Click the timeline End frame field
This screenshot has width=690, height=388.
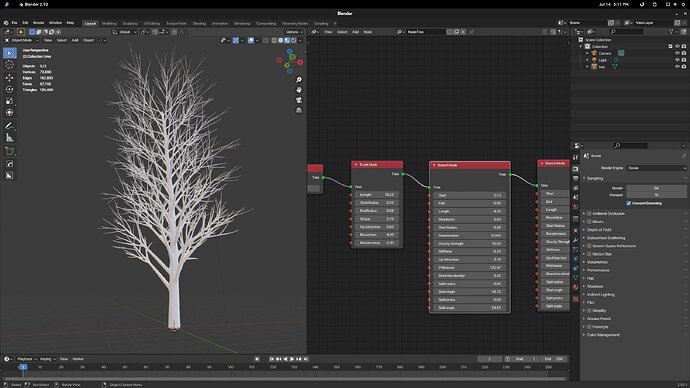click(x=554, y=359)
